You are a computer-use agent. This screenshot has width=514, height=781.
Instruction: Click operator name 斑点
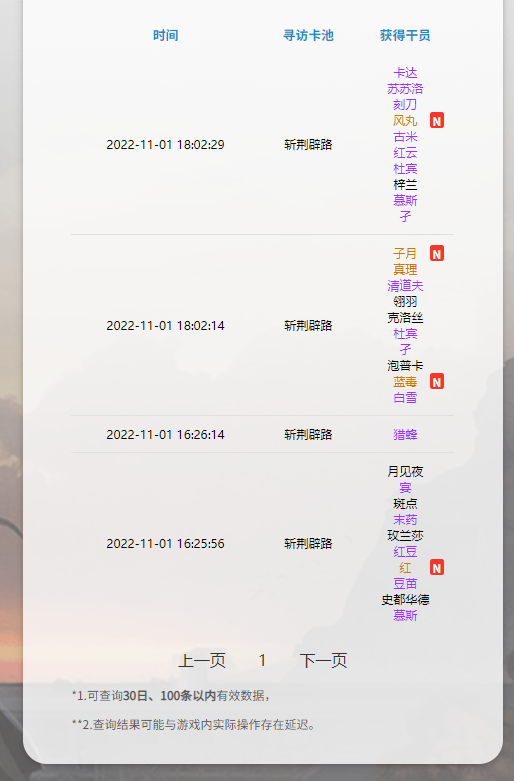(x=405, y=504)
